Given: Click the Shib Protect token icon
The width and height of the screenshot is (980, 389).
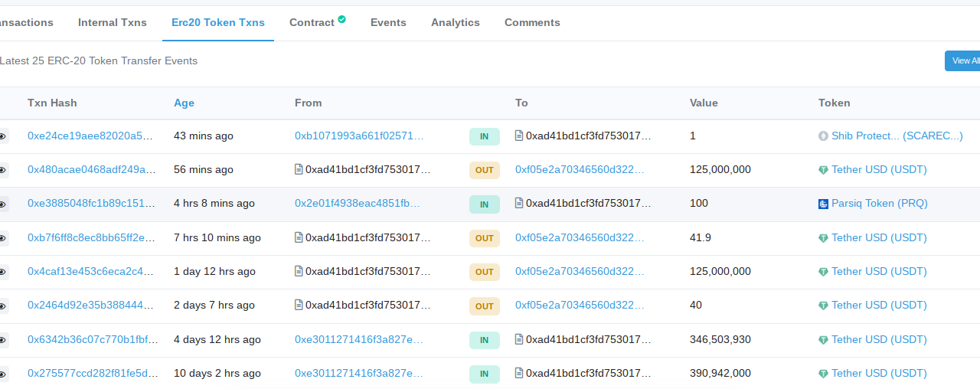Looking at the screenshot, I should pyautogui.click(x=823, y=136).
